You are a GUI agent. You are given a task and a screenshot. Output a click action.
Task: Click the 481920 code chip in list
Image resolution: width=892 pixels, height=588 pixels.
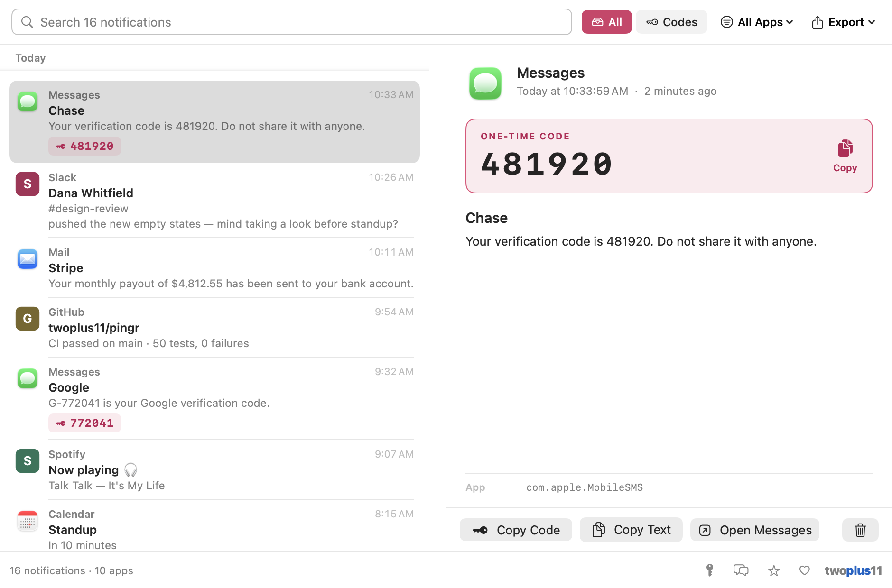84,146
